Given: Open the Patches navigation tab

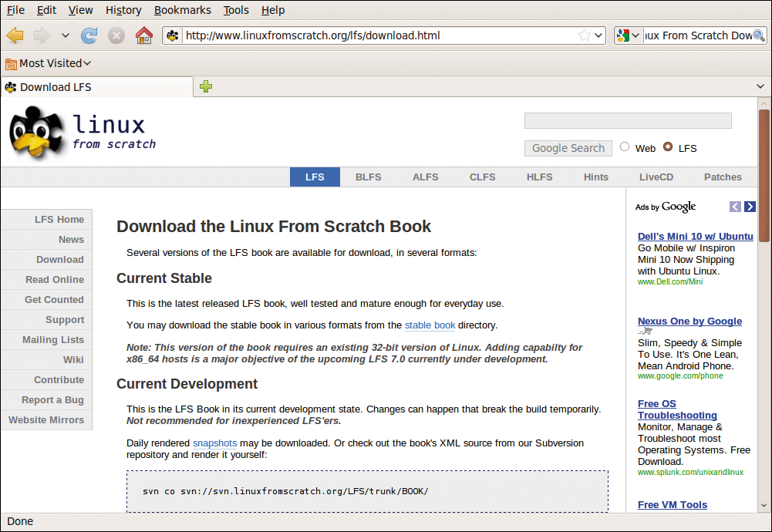Looking at the screenshot, I should pos(723,177).
